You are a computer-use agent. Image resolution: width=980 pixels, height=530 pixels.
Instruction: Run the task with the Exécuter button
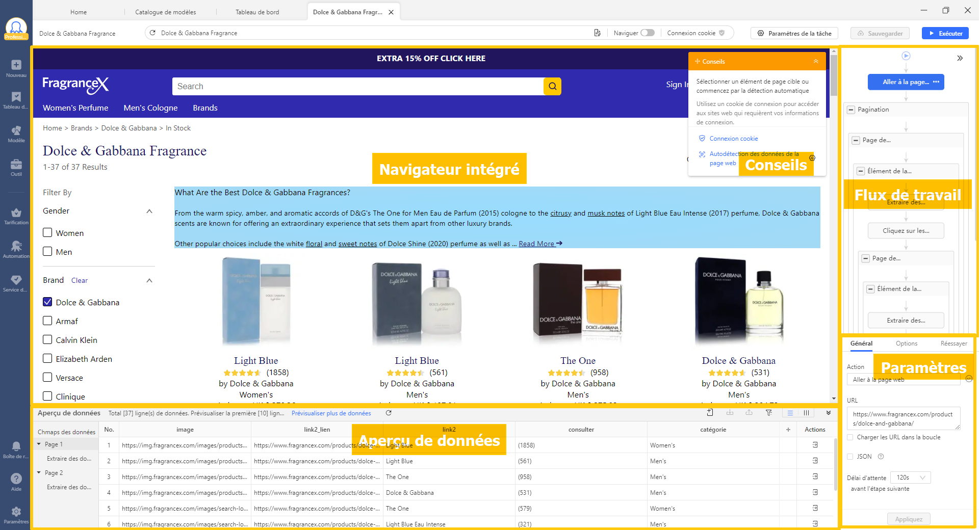pos(945,33)
